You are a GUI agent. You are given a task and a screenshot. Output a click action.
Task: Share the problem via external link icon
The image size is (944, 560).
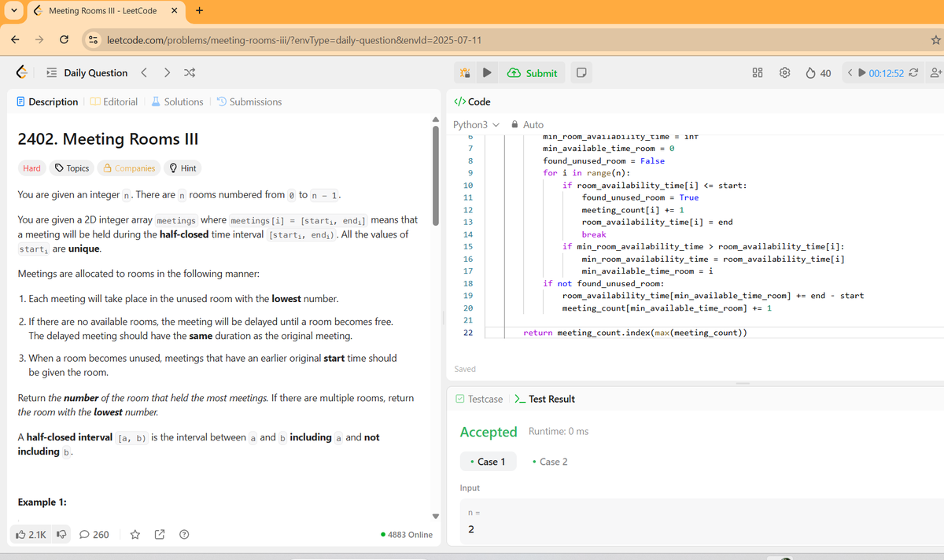(160, 535)
